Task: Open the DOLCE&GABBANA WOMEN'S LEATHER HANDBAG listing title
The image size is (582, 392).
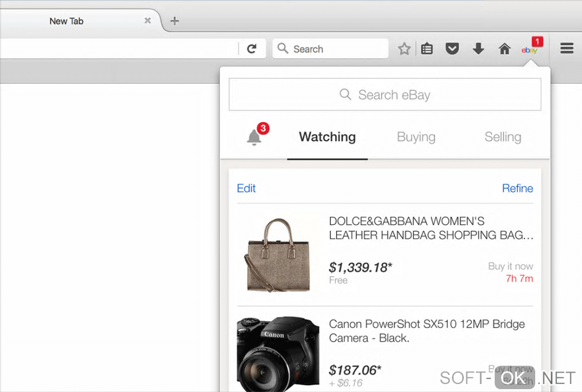Action: tap(431, 228)
